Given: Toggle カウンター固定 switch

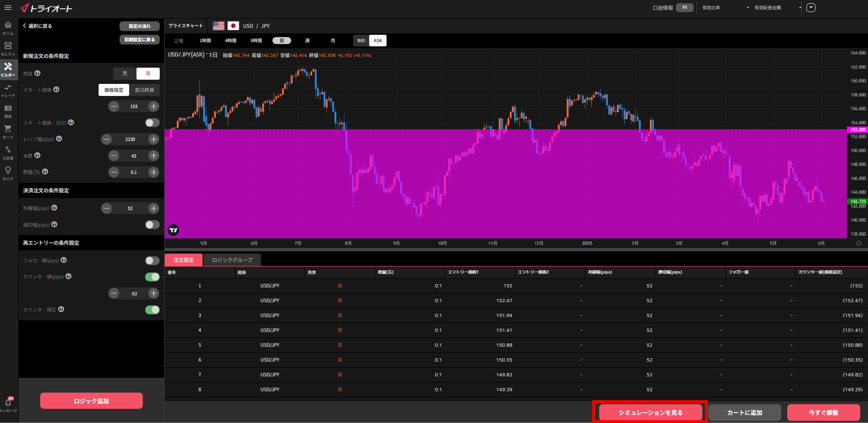Looking at the screenshot, I should [152, 310].
